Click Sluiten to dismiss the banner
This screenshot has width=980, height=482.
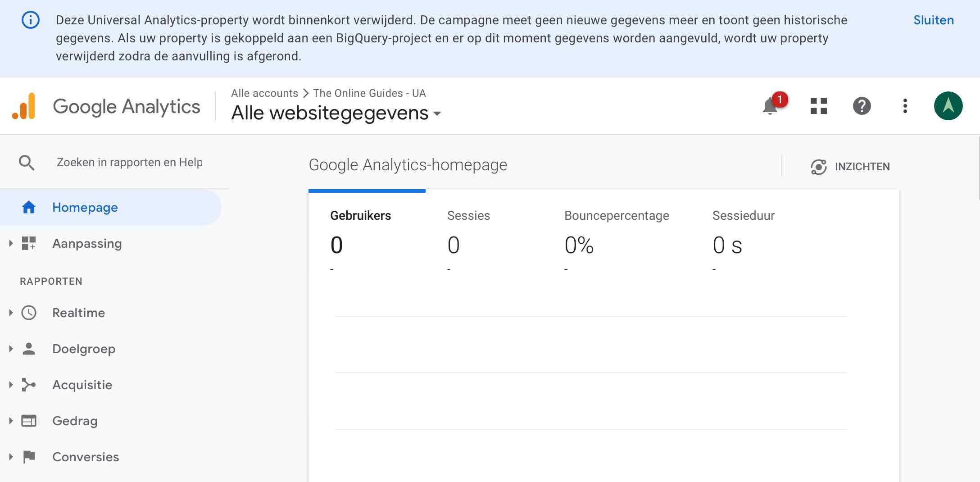click(933, 20)
